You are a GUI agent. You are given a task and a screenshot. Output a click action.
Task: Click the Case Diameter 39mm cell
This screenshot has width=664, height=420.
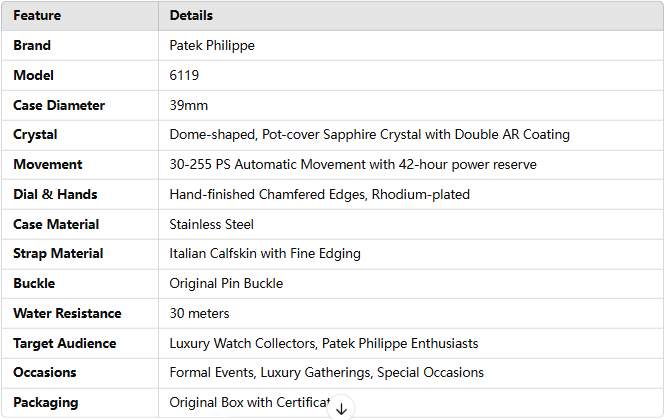pos(411,105)
